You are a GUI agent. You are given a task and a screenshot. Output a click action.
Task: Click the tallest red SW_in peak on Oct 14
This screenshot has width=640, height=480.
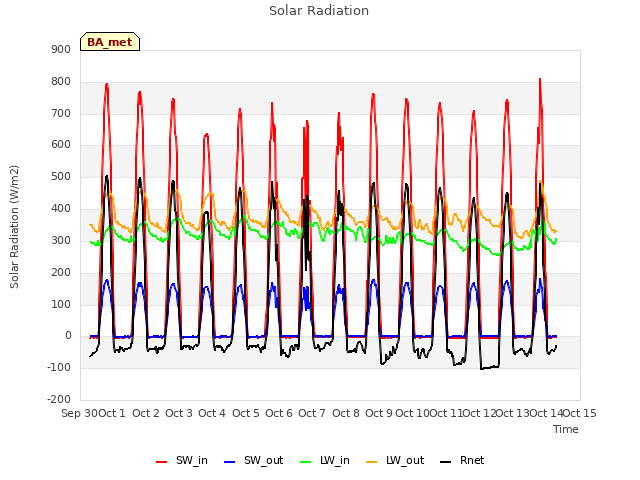540,79
